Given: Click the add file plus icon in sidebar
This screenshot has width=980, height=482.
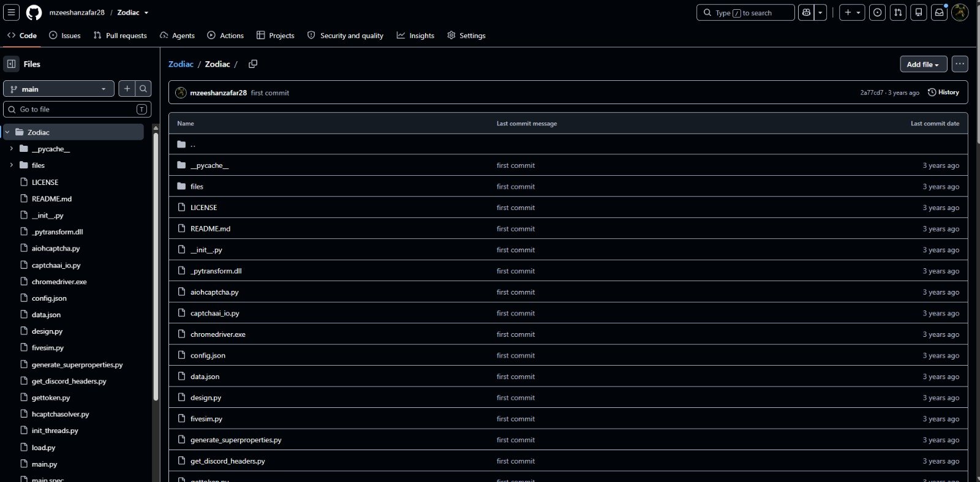Looking at the screenshot, I should click(x=127, y=89).
